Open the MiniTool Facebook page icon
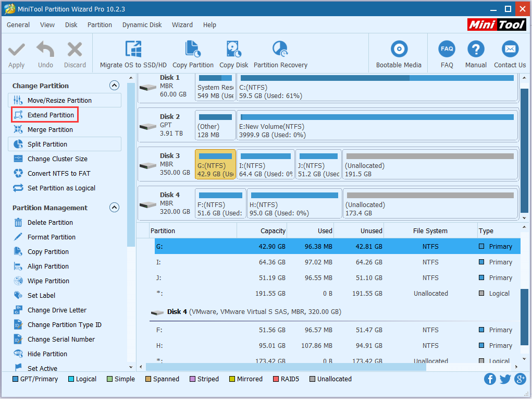This screenshot has width=532, height=399. 490,379
